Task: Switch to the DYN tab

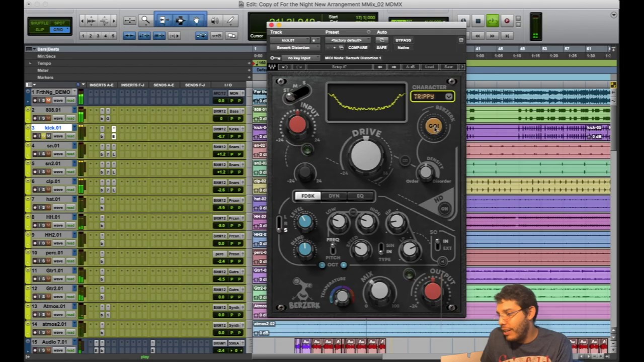Action: click(x=334, y=196)
